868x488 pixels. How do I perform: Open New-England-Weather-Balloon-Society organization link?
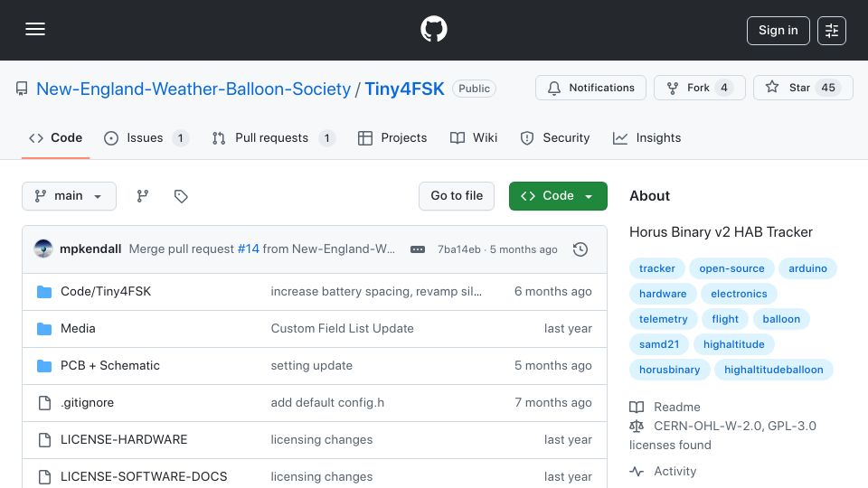coord(193,89)
